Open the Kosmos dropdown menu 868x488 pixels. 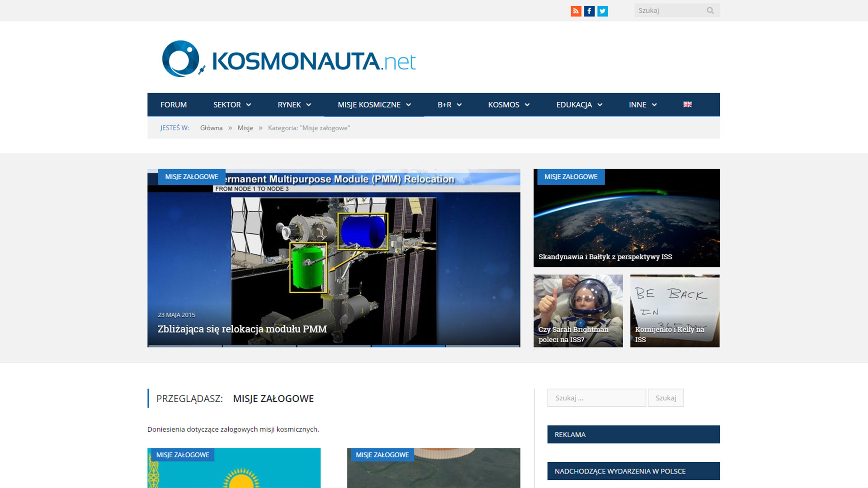(509, 105)
